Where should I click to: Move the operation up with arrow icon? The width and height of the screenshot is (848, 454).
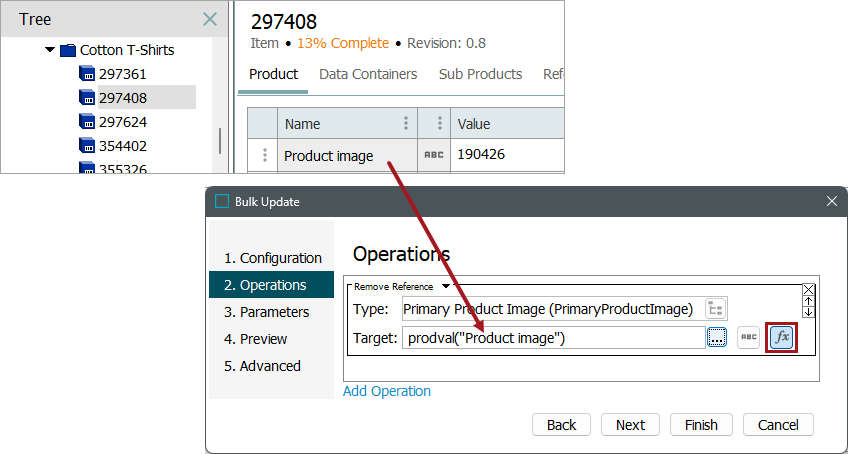pyautogui.click(x=809, y=300)
